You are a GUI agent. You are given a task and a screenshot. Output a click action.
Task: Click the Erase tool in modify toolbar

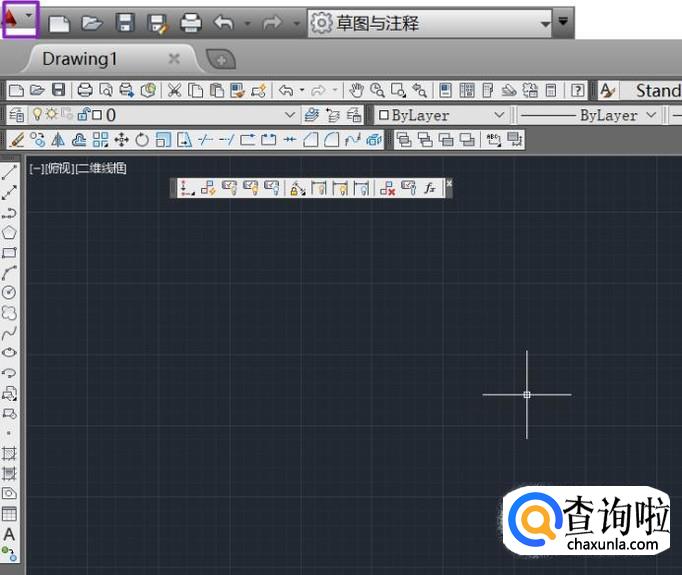[x=15, y=140]
